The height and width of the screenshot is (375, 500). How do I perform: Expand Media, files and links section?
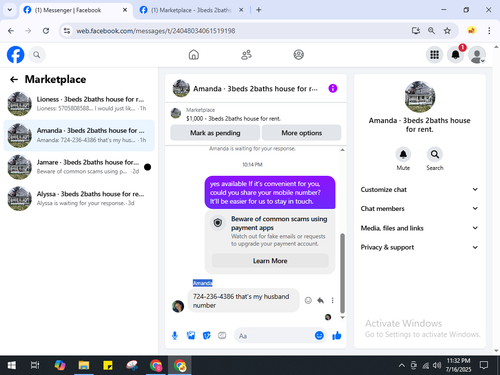419,228
